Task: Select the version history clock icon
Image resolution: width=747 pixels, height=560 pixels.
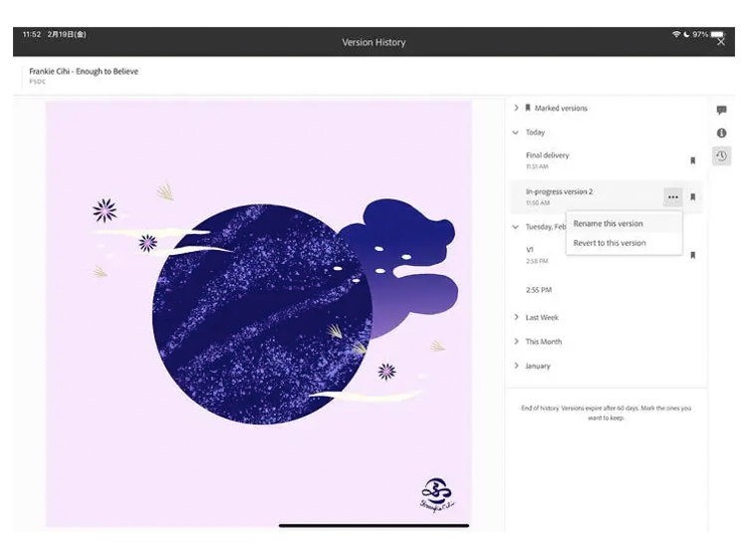Action: pyautogui.click(x=721, y=155)
